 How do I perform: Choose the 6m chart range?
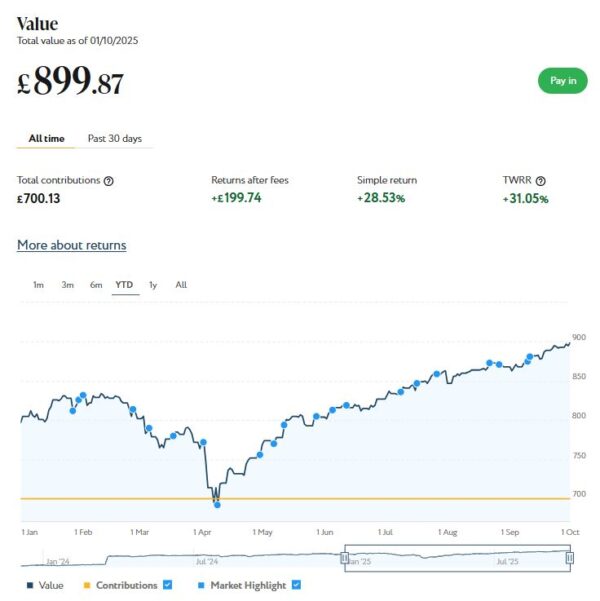click(96, 285)
